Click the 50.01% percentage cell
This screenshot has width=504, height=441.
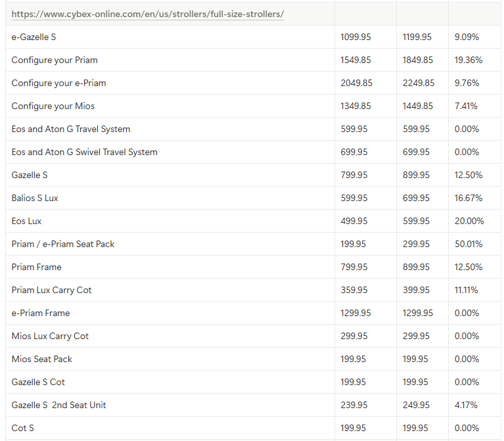click(x=474, y=244)
